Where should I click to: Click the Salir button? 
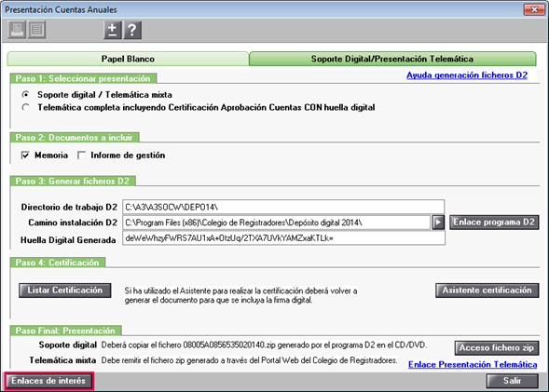(513, 381)
